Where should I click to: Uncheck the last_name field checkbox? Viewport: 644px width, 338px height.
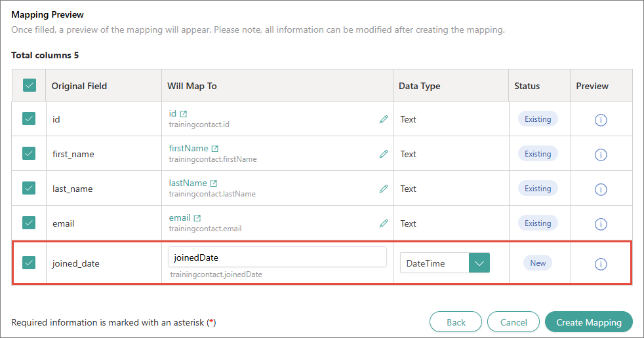click(x=29, y=188)
